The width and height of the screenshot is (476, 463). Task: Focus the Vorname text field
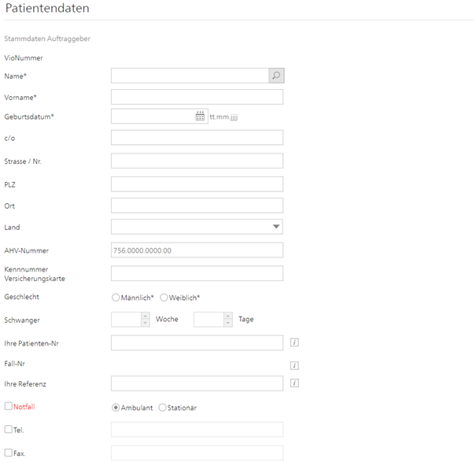[197, 97]
